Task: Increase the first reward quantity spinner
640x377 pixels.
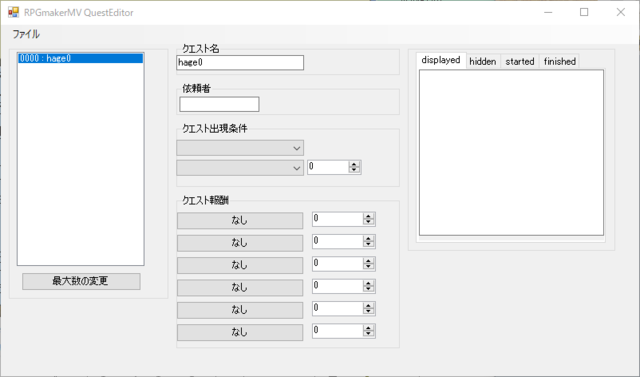Action: 368,216
